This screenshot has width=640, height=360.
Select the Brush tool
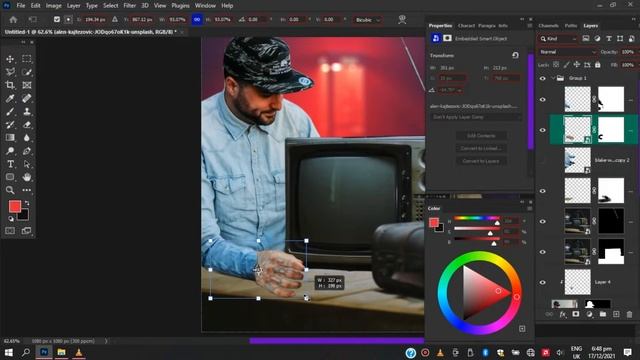coord(10,111)
